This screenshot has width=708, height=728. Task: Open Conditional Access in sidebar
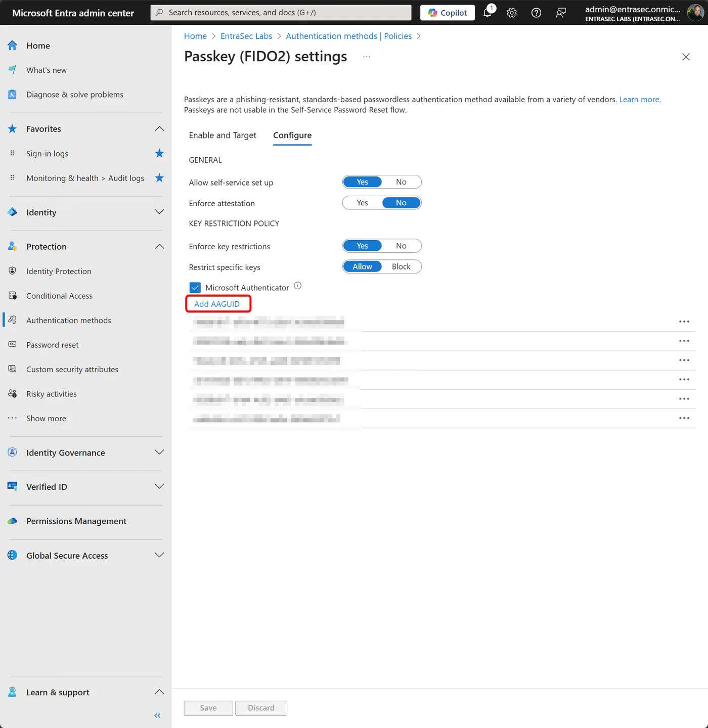click(x=59, y=296)
